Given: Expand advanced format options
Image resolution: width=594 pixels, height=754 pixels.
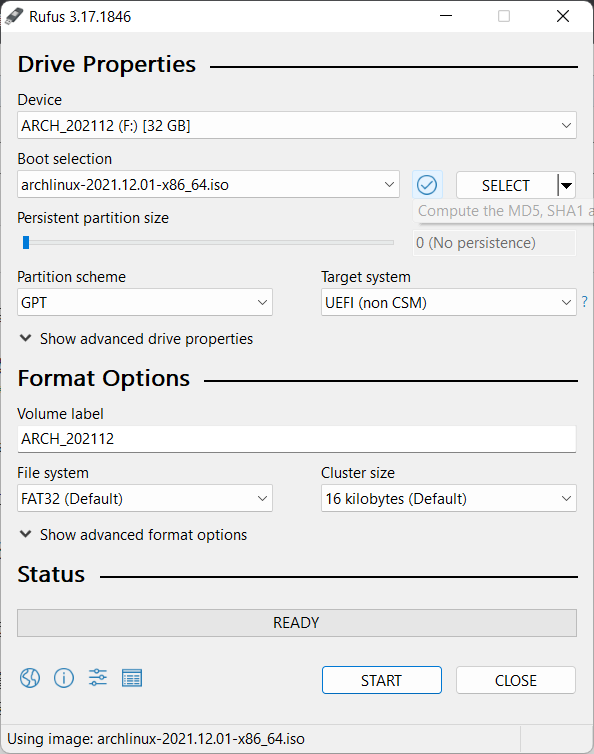Looking at the screenshot, I should click(x=133, y=535).
